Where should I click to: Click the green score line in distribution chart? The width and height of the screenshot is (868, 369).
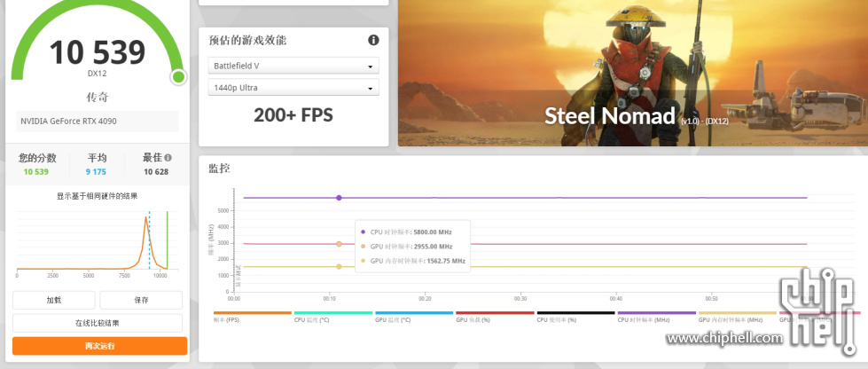(168, 239)
